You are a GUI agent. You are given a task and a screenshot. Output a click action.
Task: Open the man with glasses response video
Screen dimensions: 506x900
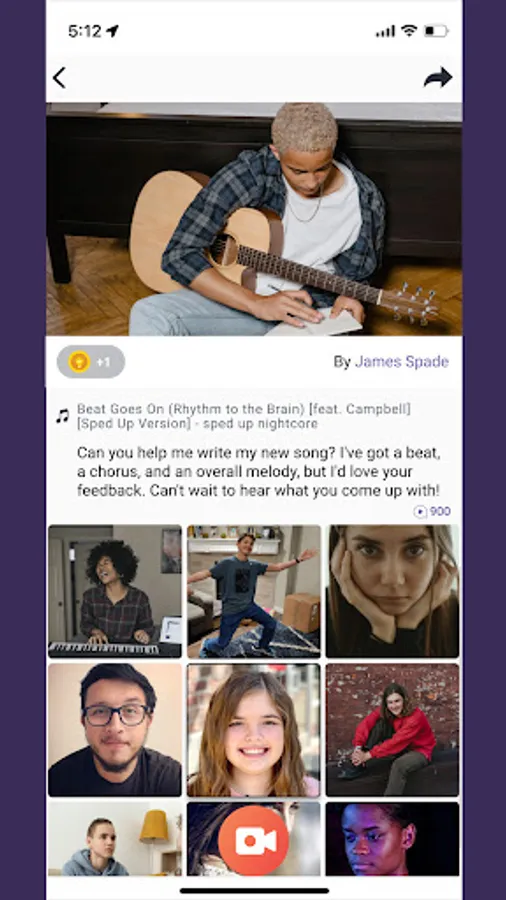(115, 730)
